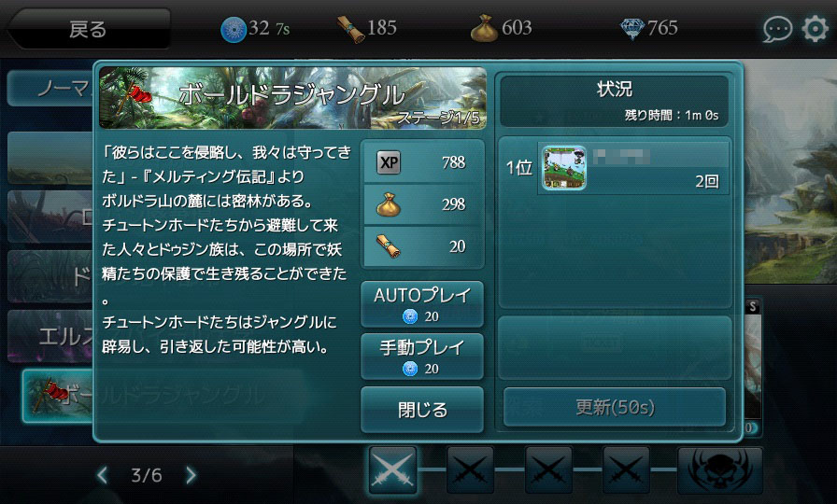The height and width of the screenshot is (504, 837).
Task: Go back using 戻る button
Action: point(89,29)
